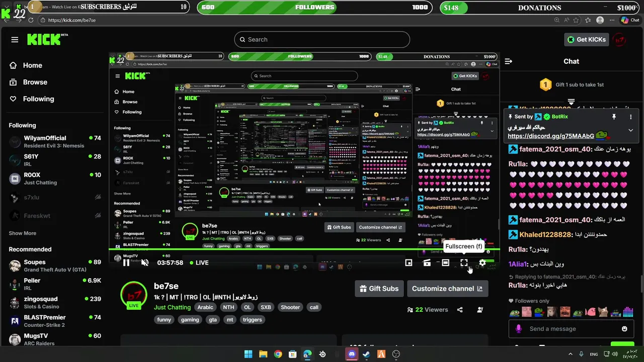Click the pin icon on the BotRix message
Screen dimensions: 644x362
[614, 117]
